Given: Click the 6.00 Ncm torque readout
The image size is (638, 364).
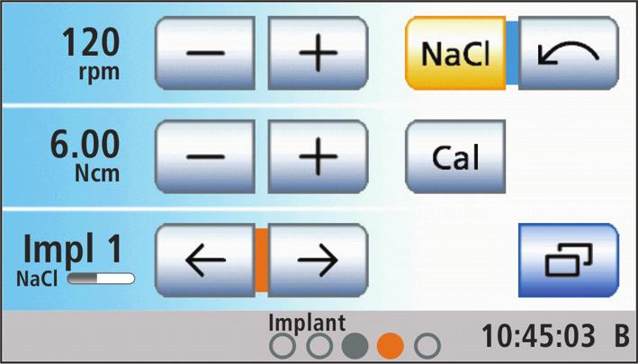Looking at the screenshot, I should (85, 157).
